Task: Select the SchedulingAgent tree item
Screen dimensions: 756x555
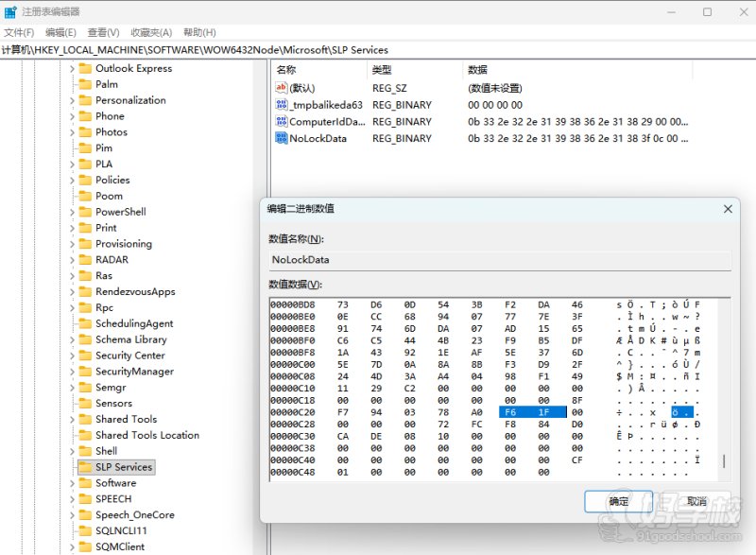Action: click(134, 323)
